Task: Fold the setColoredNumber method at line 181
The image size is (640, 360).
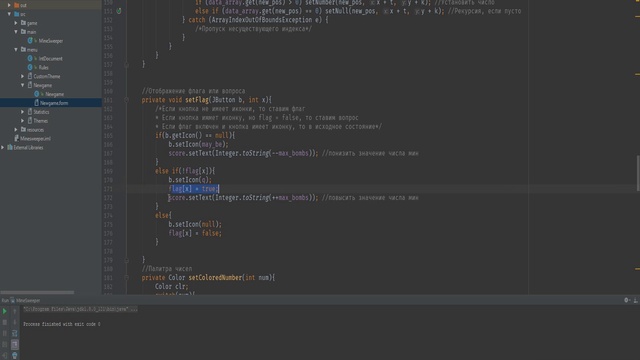Action: coord(126,278)
